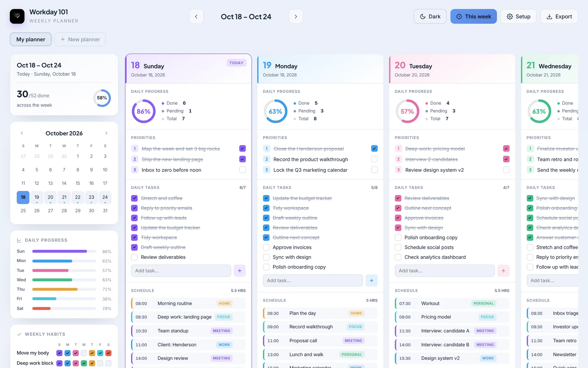Add Tuesday task with plus button
588x368 pixels.
tap(503, 271)
